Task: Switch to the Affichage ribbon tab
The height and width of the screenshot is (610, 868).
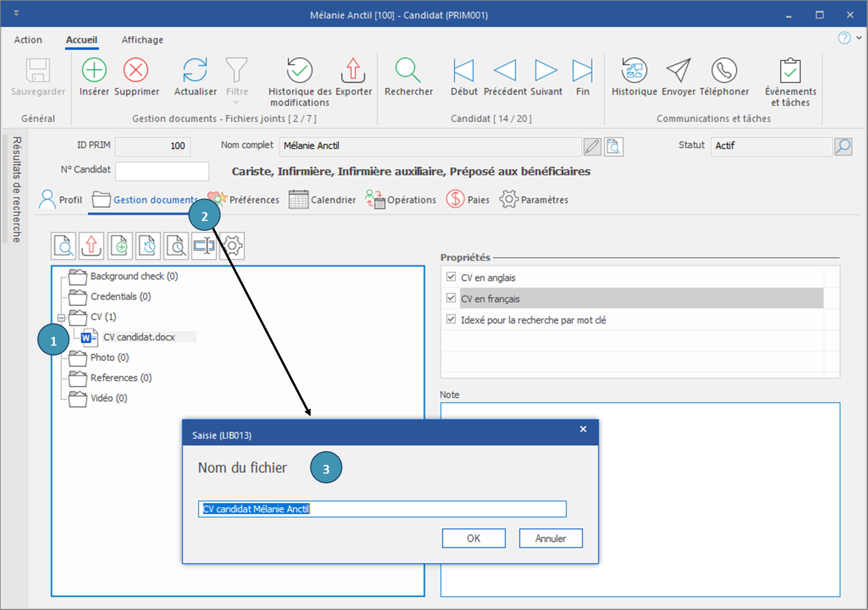Action: pos(142,40)
